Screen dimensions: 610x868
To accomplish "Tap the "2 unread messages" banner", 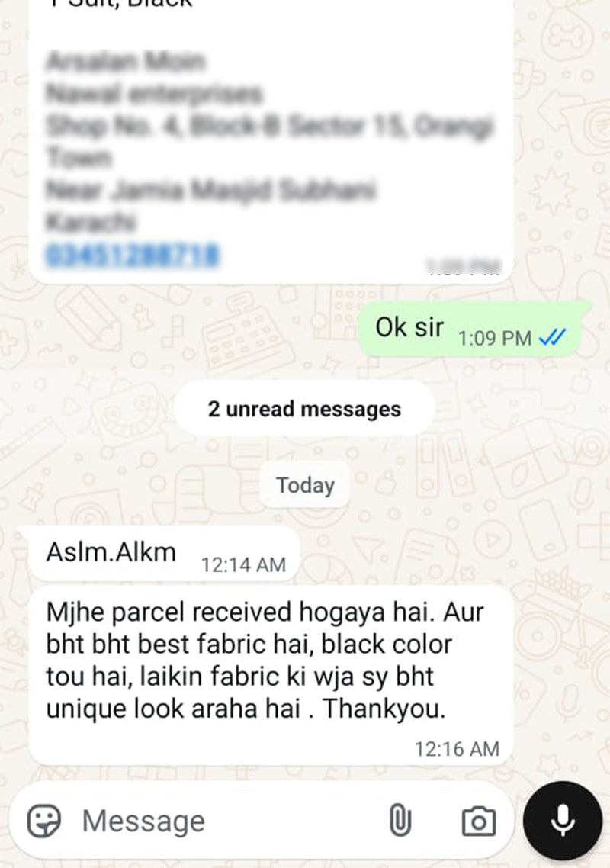I will click(x=304, y=409).
